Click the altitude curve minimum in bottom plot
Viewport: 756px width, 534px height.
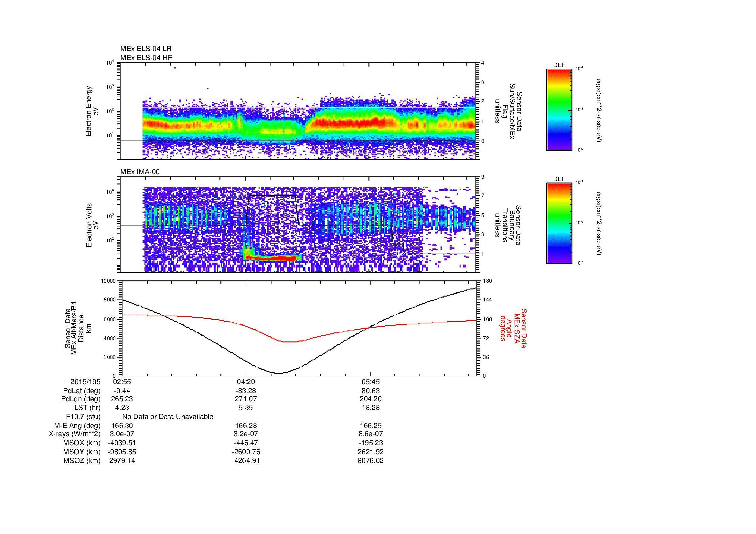[279, 373]
